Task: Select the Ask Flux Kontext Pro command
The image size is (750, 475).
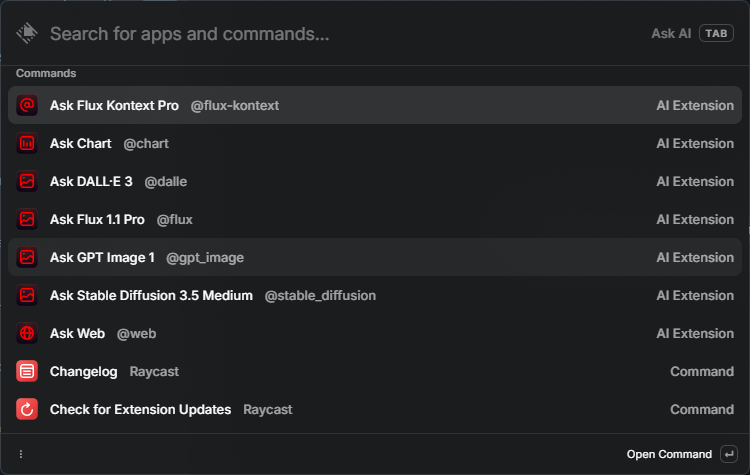Action: point(375,105)
